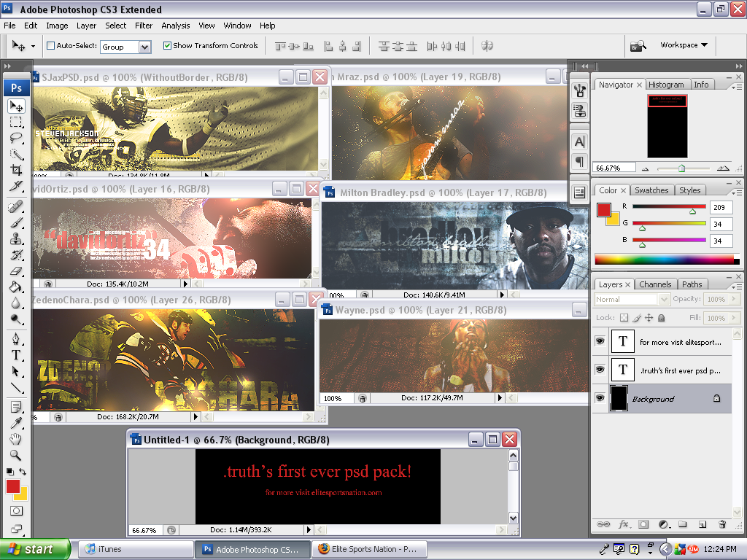This screenshot has height=560, width=747.
Task: Click the Navigator zoom percentage field
Action: point(614,168)
